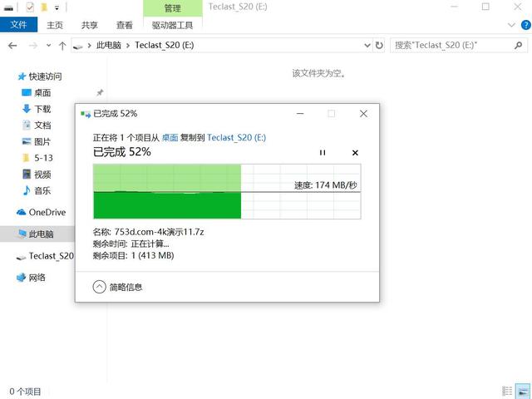
Task: Click the 剩余时间: 正在计算... text
Action: click(131, 244)
